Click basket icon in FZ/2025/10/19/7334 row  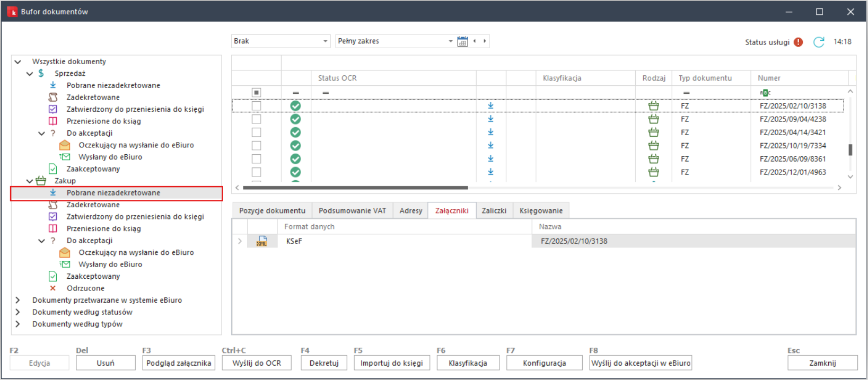coord(654,146)
